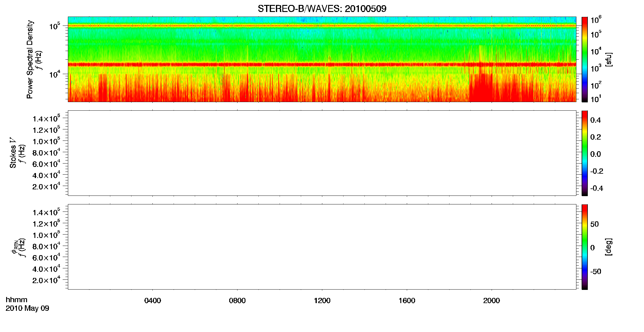
Task: Click the Power Spectral Density axis label
Action: point(30,59)
